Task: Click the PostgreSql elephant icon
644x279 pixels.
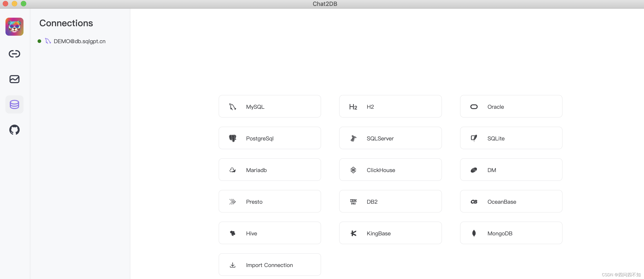Action: (232, 138)
